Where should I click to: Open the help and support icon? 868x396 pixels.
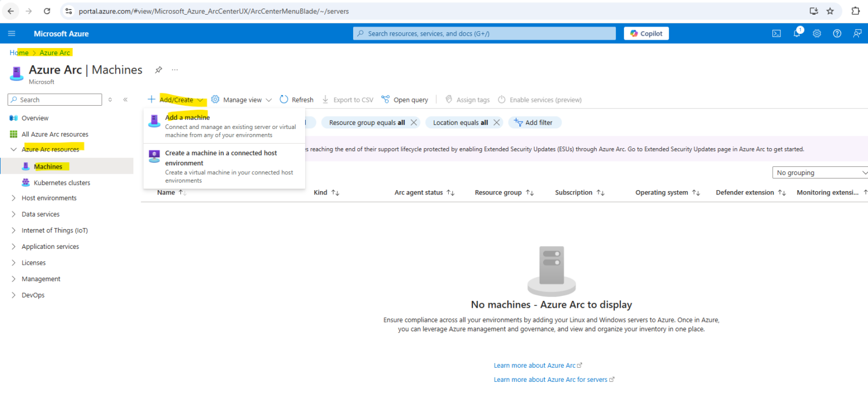837,33
